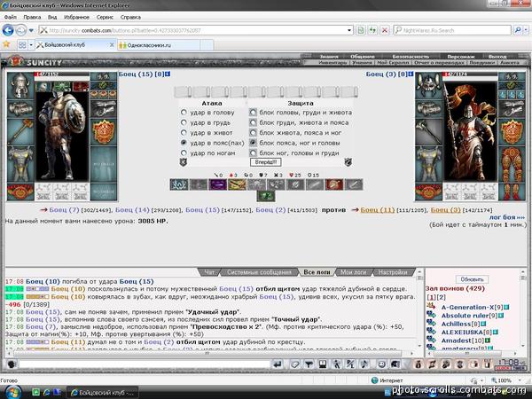Click the floppy disk save icon in chat toolbar

pos(323,364)
